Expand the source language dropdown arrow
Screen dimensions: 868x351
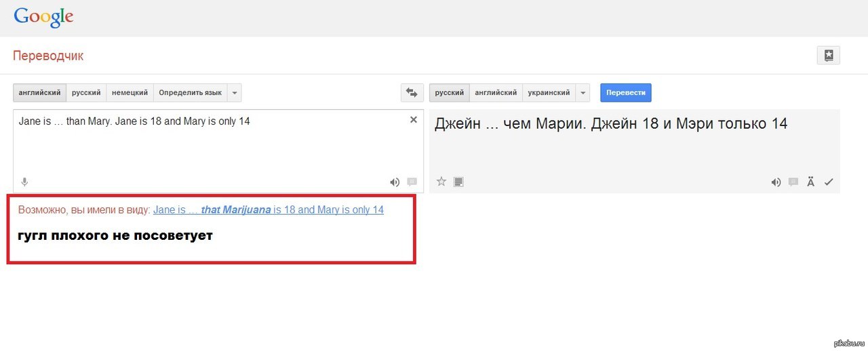[x=234, y=93]
